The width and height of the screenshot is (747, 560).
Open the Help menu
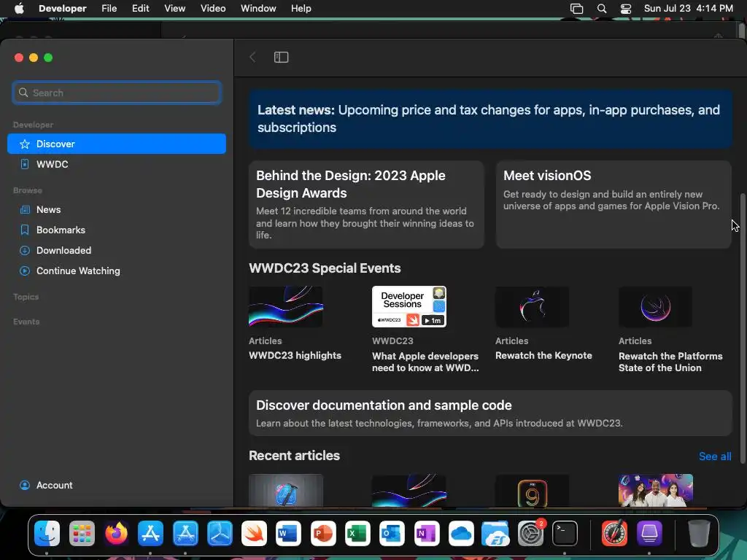tap(301, 9)
